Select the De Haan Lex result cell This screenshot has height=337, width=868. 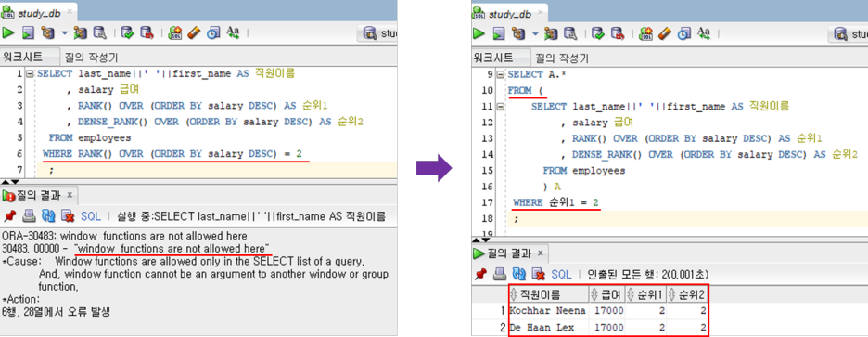548,328
